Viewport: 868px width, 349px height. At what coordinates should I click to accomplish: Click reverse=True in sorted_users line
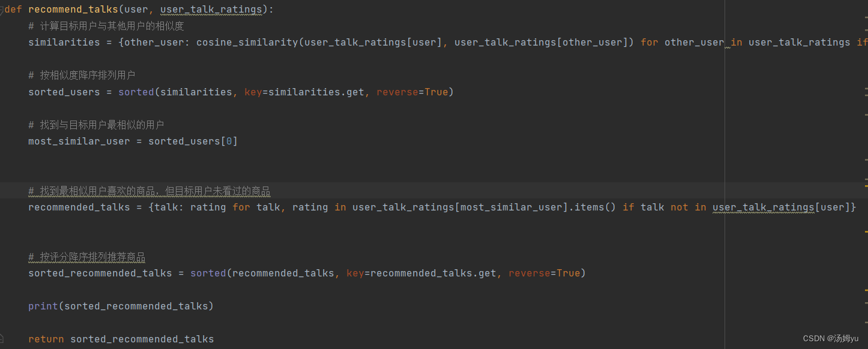(412, 92)
